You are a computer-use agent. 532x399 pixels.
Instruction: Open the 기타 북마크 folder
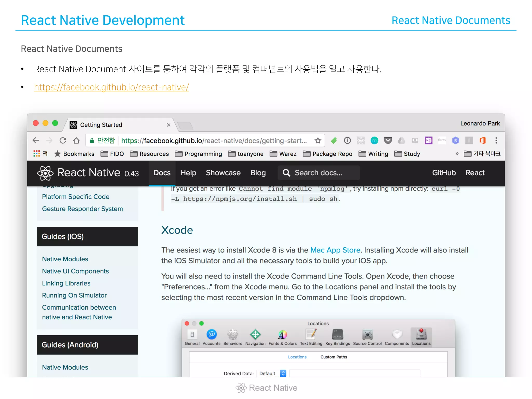(x=482, y=154)
